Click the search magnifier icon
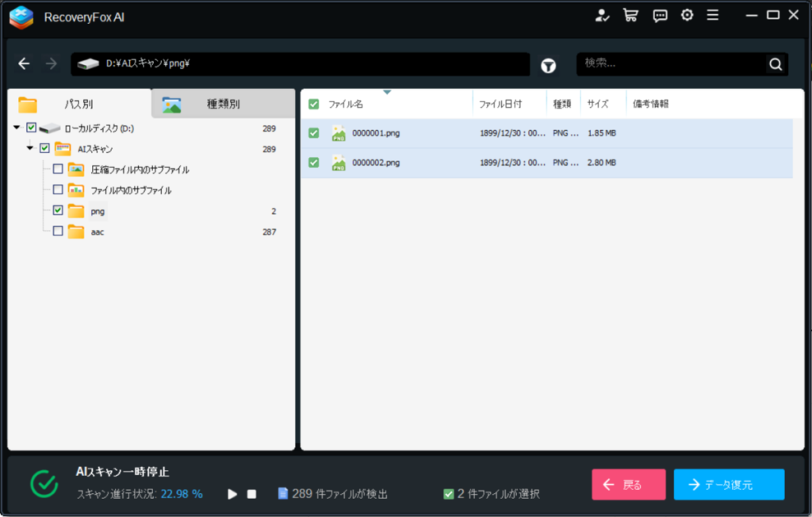This screenshot has width=812, height=517. 775,64
